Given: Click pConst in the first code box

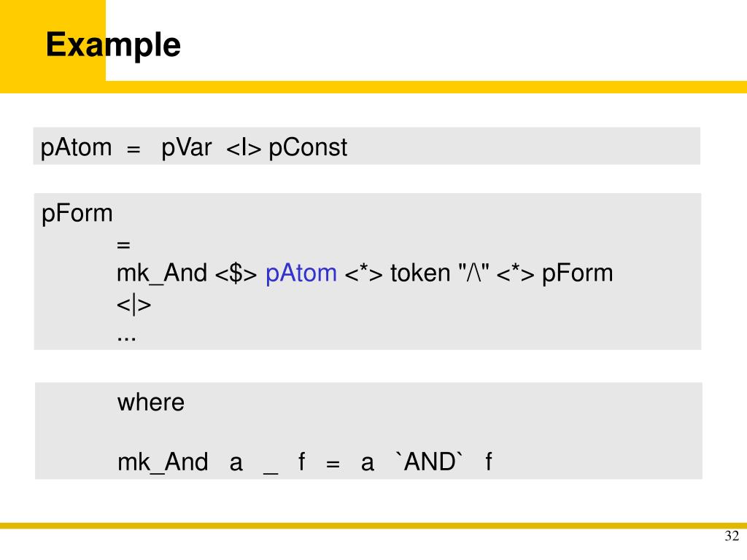Looking at the screenshot, I should pos(308,147).
